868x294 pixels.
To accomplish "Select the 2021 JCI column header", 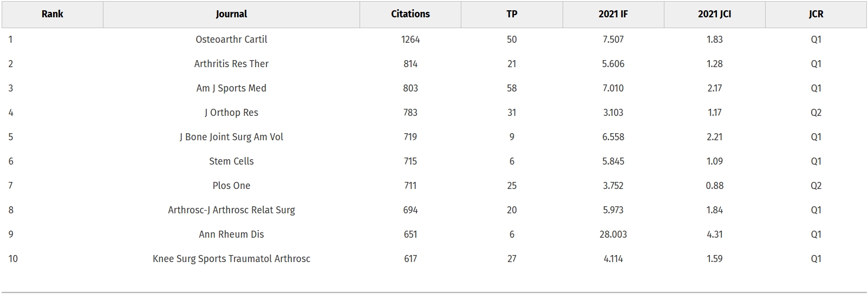I will [x=714, y=14].
